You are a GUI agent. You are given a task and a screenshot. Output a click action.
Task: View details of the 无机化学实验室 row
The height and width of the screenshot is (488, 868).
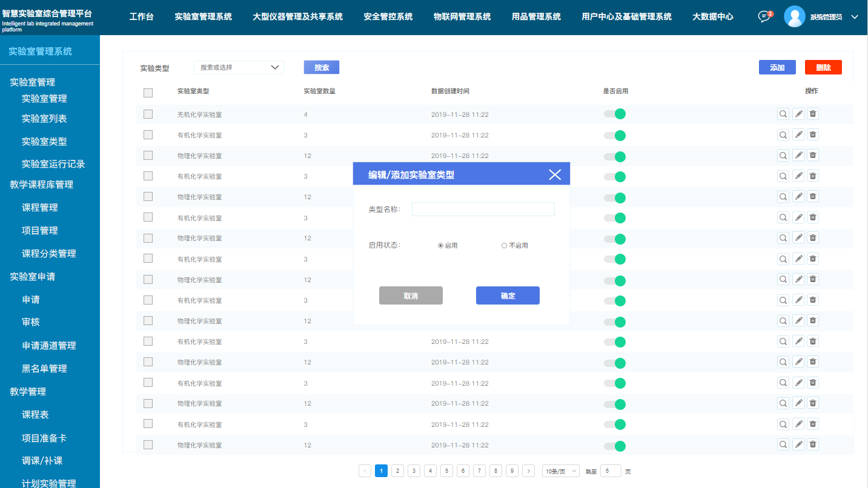pyautogui.click(x=783, y=114)
